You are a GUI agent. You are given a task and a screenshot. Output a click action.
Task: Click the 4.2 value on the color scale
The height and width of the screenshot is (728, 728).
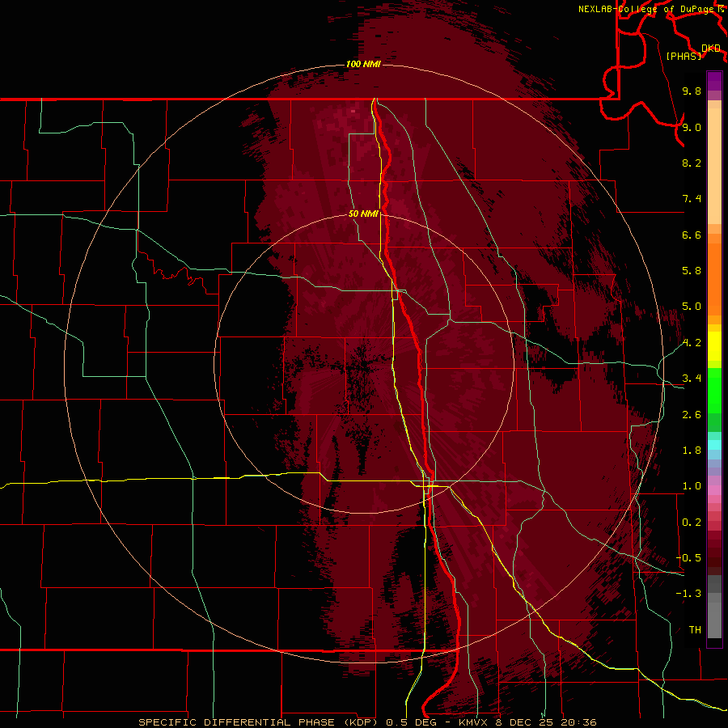692,343
